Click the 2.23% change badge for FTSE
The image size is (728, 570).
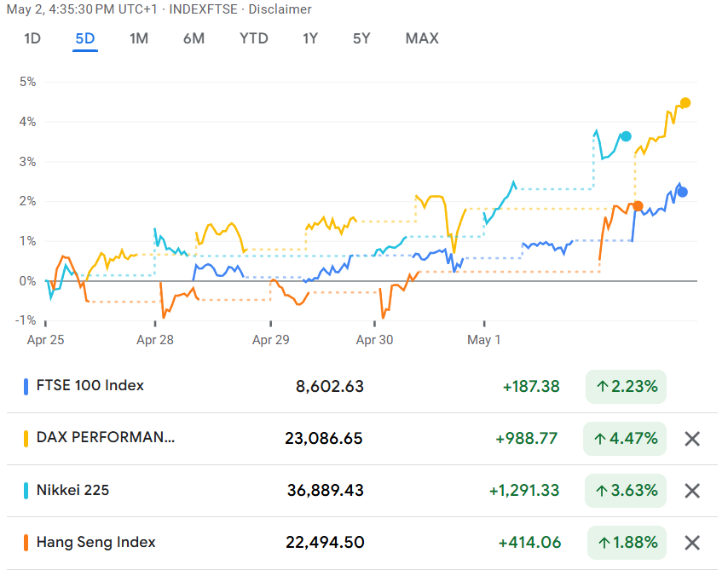point(626,387)
